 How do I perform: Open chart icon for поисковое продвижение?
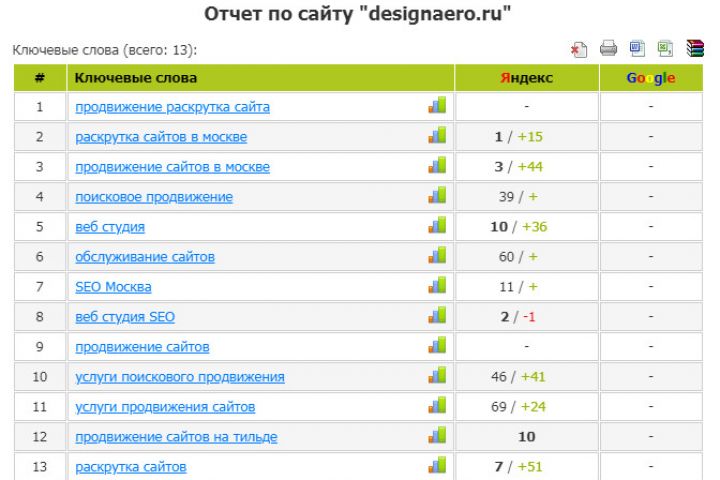click(x=437, y=195)
